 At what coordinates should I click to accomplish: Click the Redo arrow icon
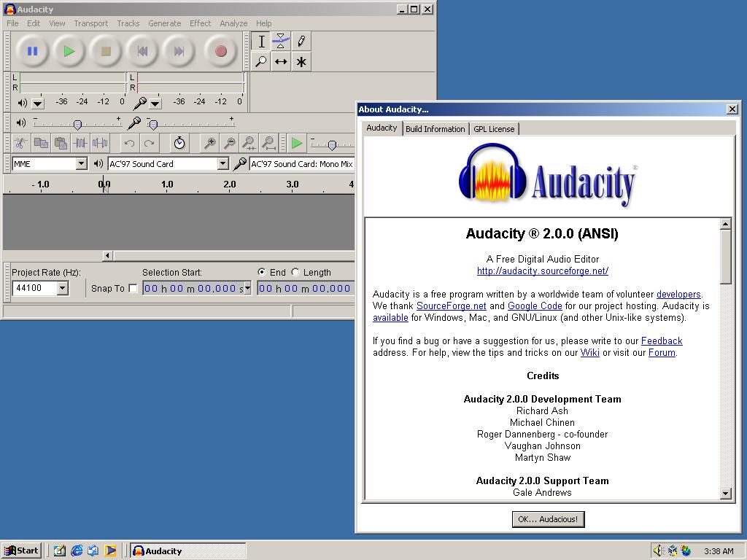(149, 143)
